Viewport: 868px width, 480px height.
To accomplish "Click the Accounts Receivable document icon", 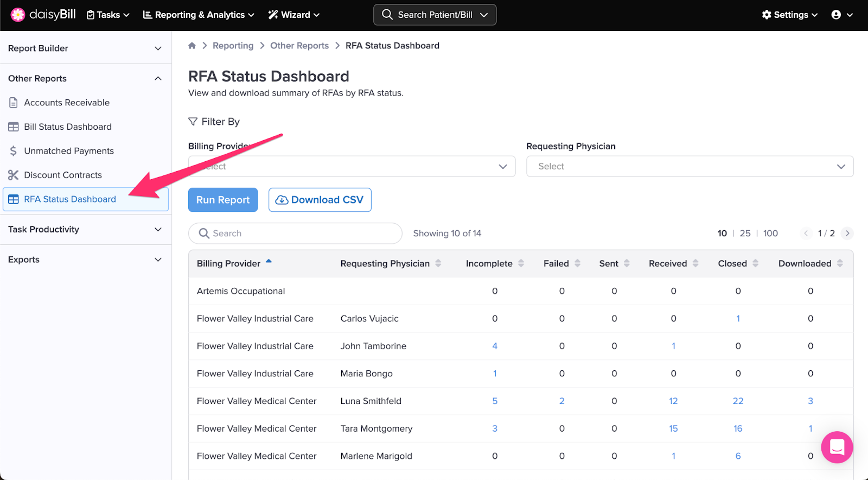I will coord(14,103).
